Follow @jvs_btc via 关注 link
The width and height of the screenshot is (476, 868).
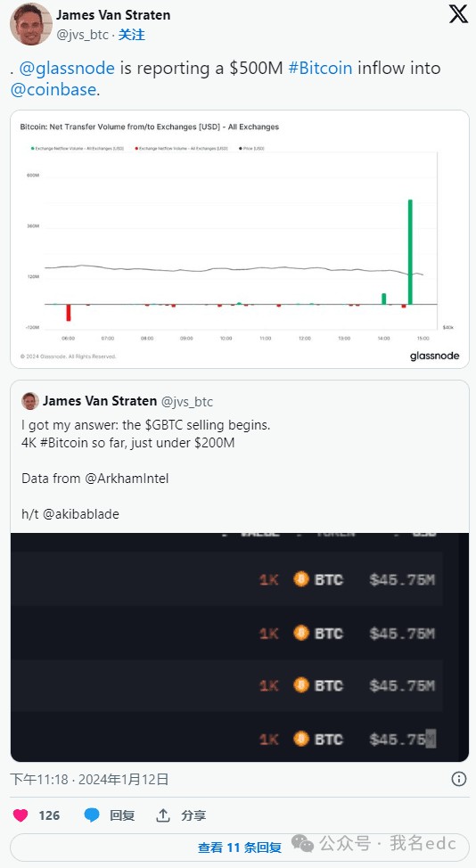(132, 35)
